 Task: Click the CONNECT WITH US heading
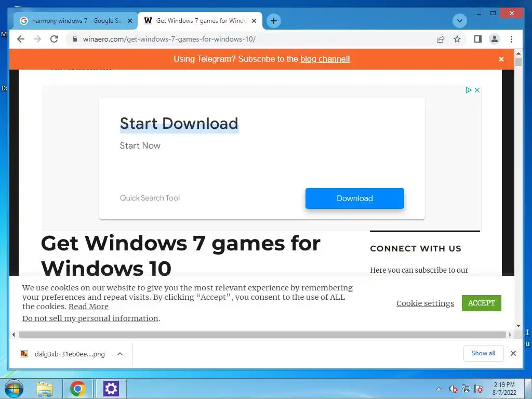click(416, 248)
